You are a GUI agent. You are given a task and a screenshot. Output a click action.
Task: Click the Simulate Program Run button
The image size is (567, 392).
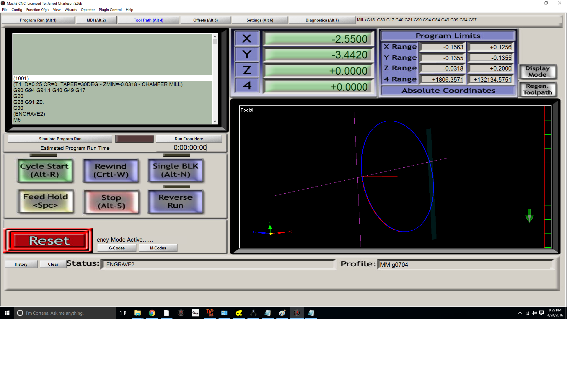coord(60,139)
